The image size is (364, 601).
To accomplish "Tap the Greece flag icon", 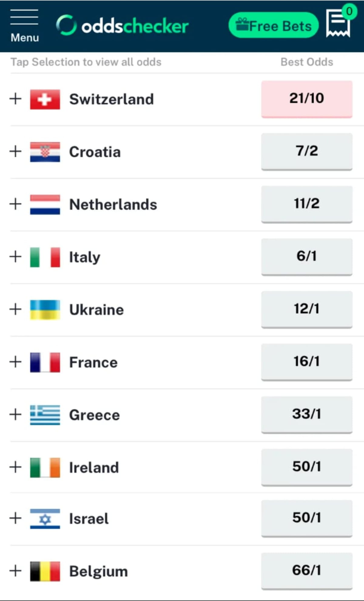I will 45,415.
